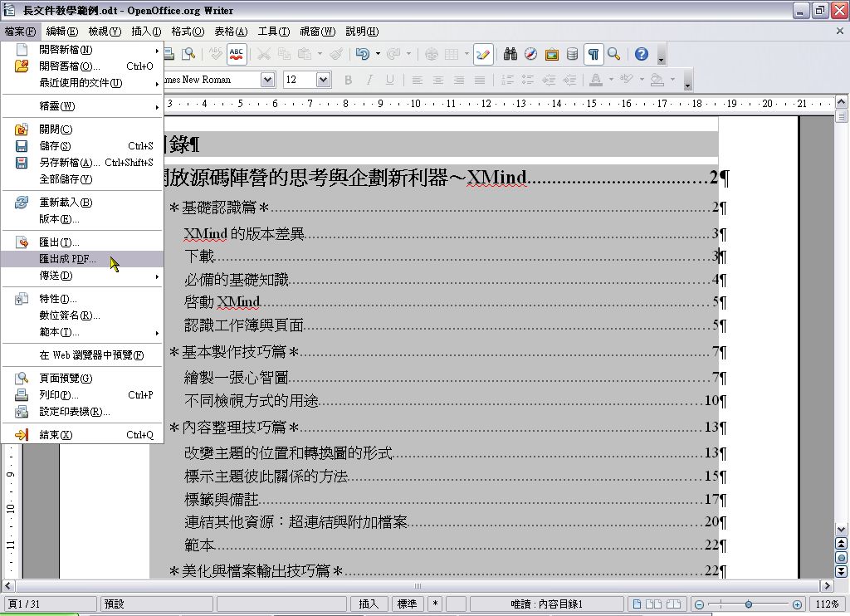Viewport: 850px width, 616px height.
Task: Click the Show Draw Functions pencil icon
Action: 482,54
